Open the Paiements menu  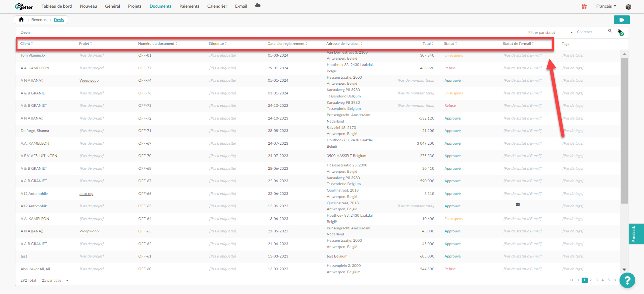(x=189, y=6)
